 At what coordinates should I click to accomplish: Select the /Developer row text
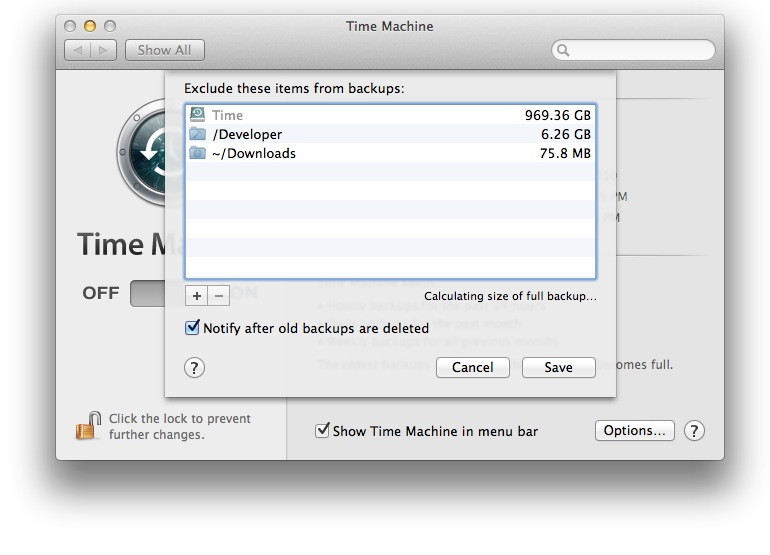click(x=247, y=134)
